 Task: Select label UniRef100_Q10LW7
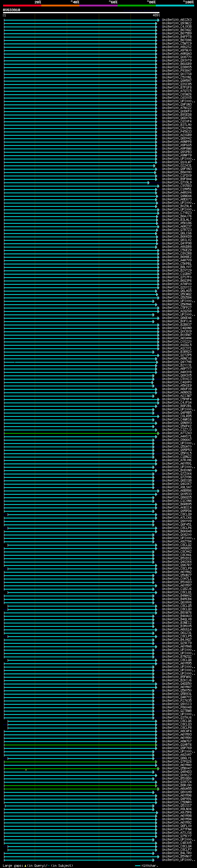coord(177,162)
